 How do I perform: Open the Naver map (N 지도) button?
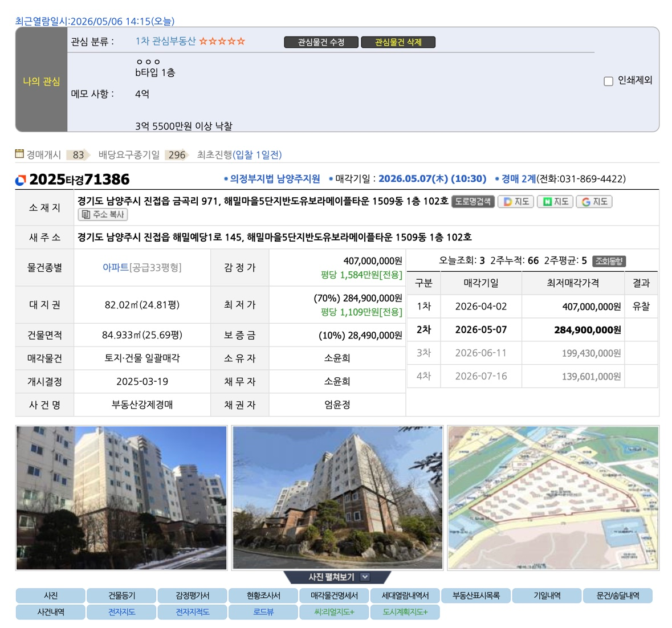[x=556, y=202]
